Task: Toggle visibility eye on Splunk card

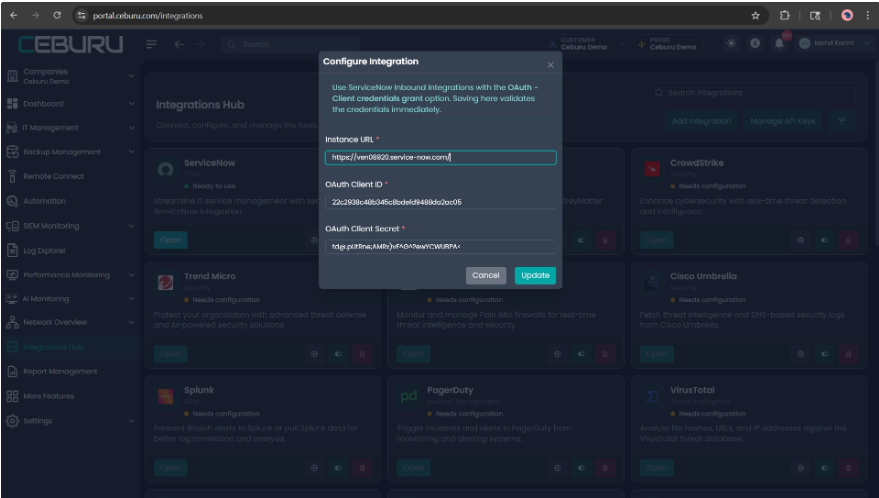Action: tap(339, 468)
